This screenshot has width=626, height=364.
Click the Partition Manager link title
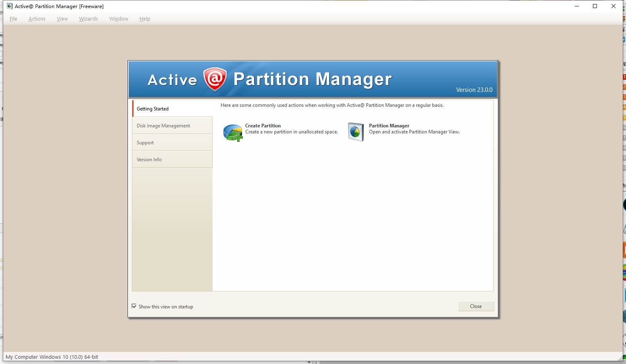point(389,126)
